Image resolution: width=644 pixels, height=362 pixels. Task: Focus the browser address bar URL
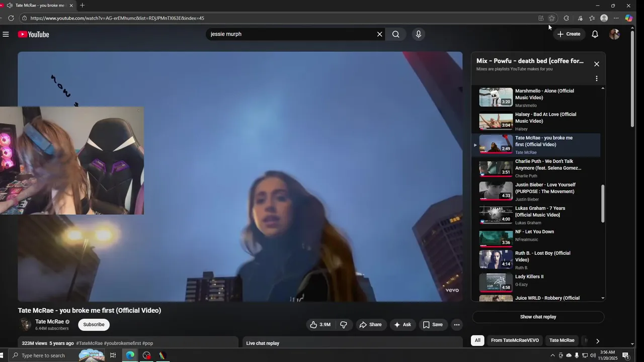tap(117, 18)
